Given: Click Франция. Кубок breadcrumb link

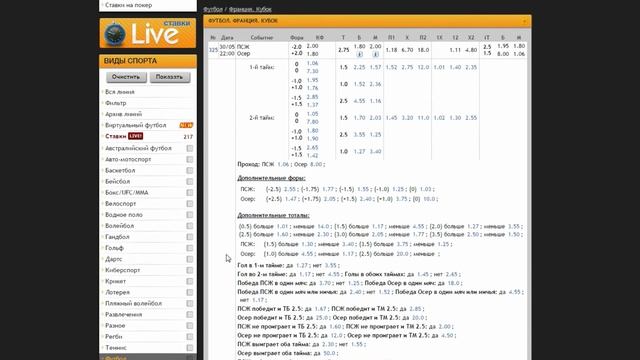Looking at the screenshot, I should 250,9.
